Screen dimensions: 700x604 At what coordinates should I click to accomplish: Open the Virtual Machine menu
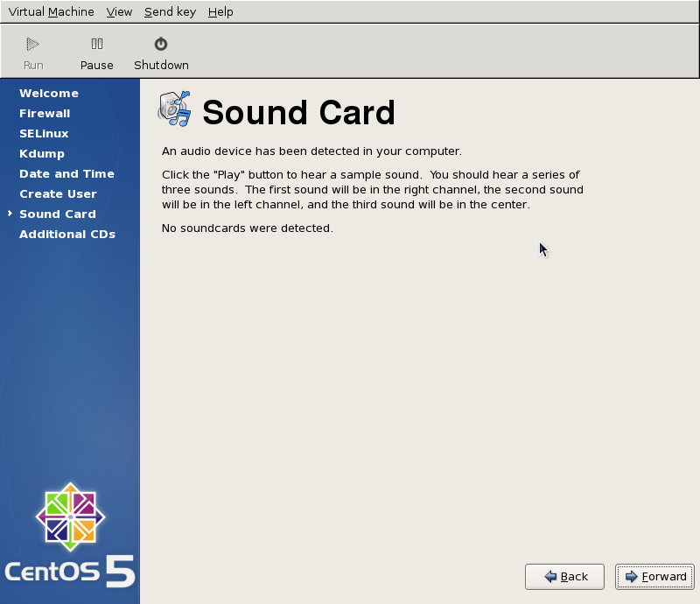pyautogui.click(x=52, y=12)
